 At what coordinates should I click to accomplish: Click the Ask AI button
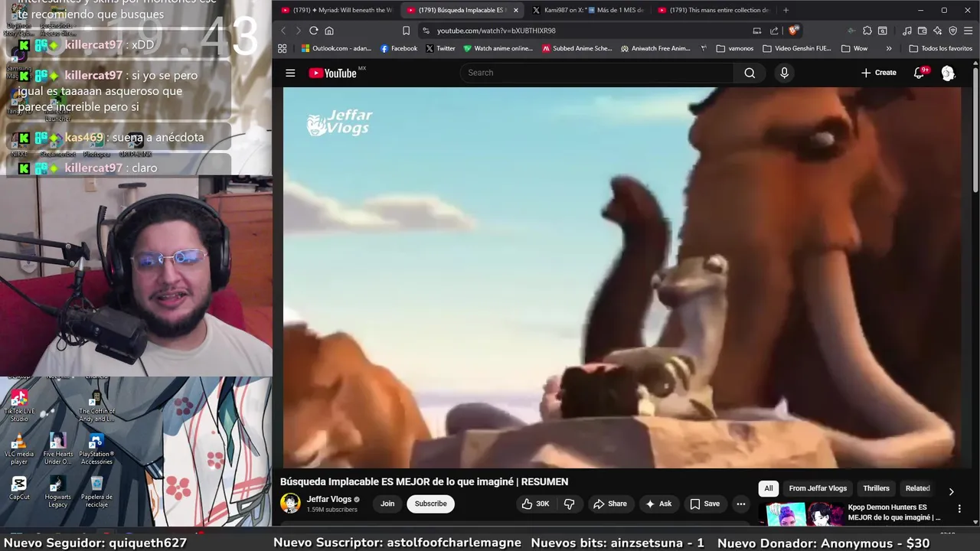[x=658, y=504]
